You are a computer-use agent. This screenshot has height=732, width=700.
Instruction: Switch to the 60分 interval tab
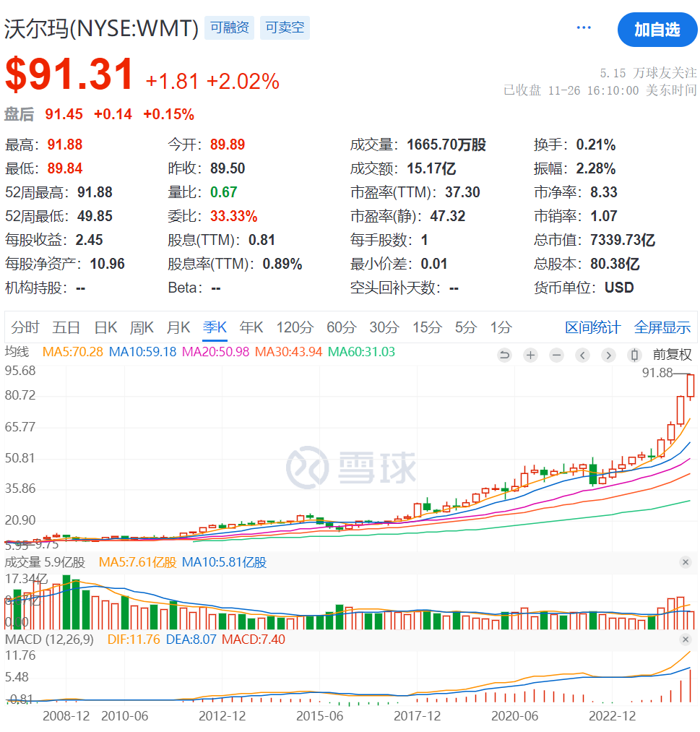[341, 327]
